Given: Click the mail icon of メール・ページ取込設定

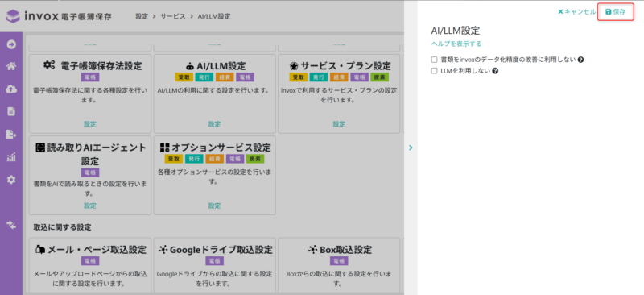Looking at the screenshot, I should coord(40,249).
